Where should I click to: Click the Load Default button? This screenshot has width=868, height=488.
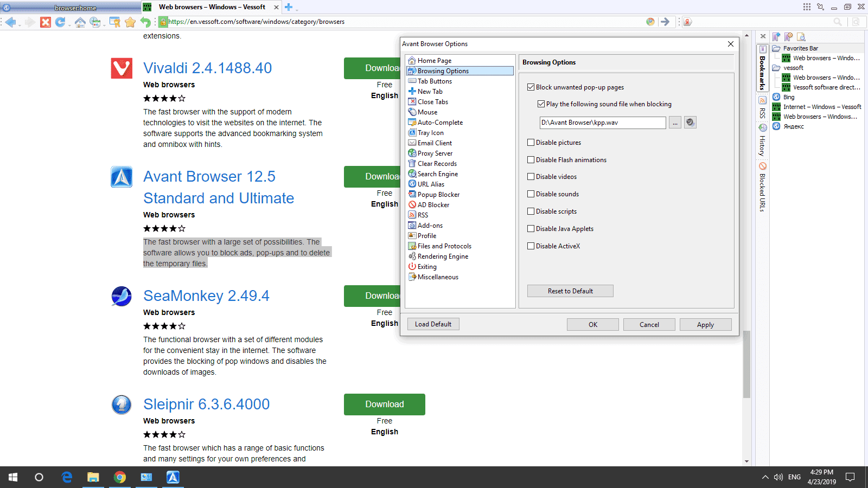[433, 324]
